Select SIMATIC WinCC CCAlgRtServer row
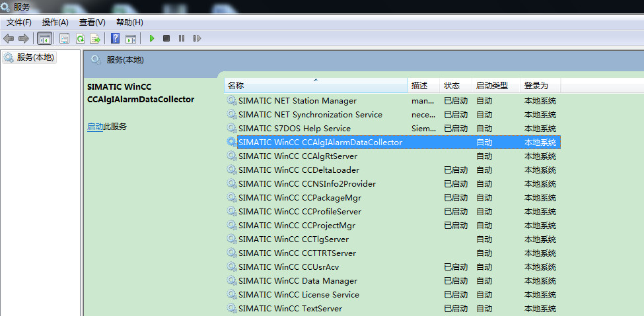The width and height of the screenshot is (644, 316). click(392, 156)
